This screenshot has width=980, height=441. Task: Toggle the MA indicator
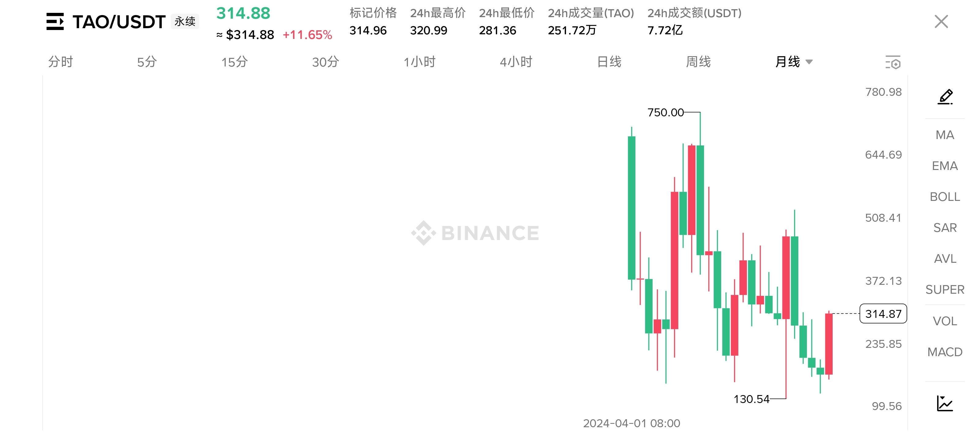[x=944, y=135]
